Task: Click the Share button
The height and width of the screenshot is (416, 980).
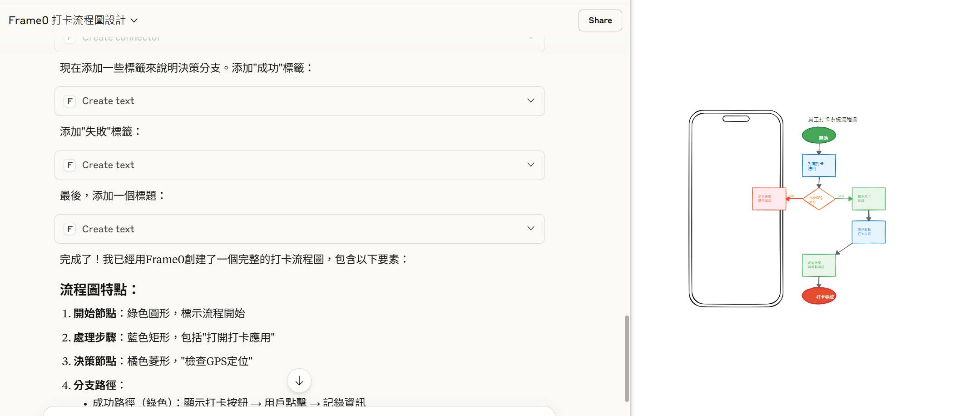Action: click(600, 20)
